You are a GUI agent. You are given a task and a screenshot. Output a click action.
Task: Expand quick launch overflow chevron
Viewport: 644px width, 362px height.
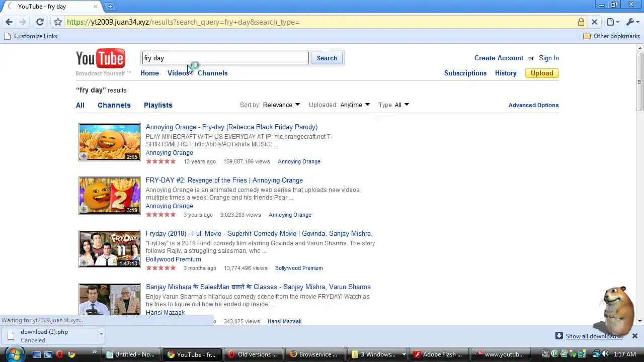pyautogui.click(x=94, y=352)
